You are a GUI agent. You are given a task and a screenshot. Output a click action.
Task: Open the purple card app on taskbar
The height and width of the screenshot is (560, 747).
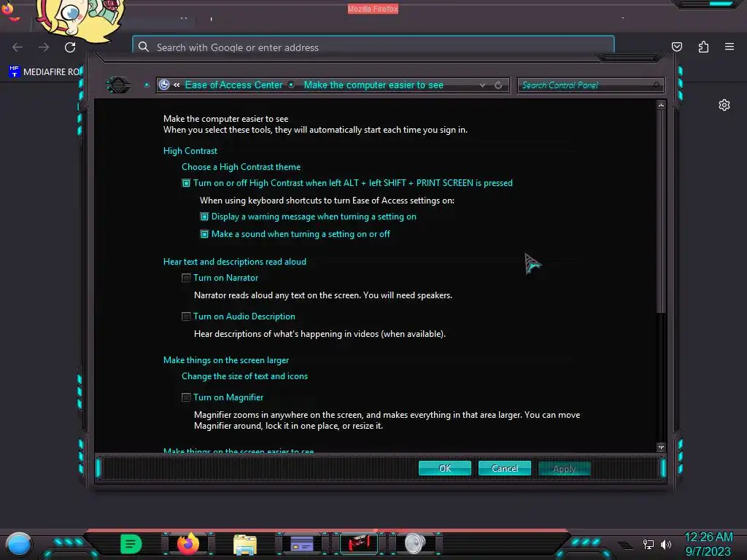click(302, 544)
